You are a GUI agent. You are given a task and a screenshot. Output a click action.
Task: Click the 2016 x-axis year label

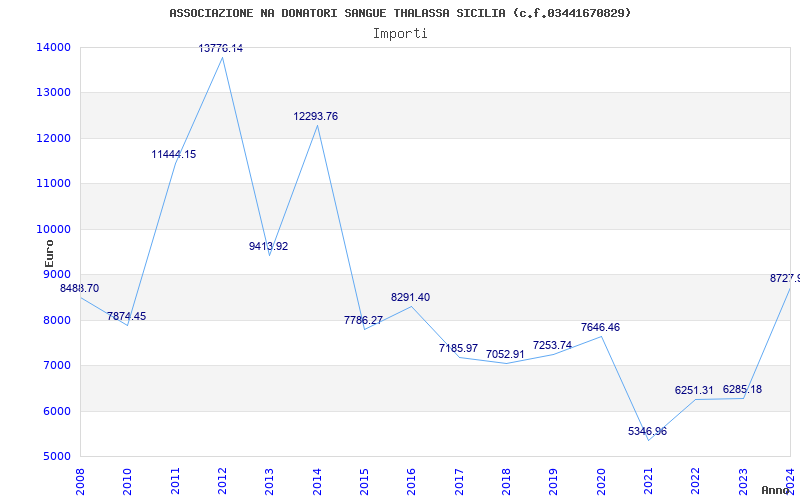[x=412, y=481]
